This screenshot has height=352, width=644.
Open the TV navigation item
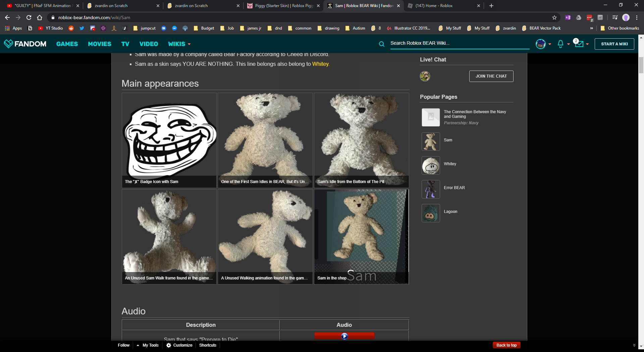click(125, 44)
